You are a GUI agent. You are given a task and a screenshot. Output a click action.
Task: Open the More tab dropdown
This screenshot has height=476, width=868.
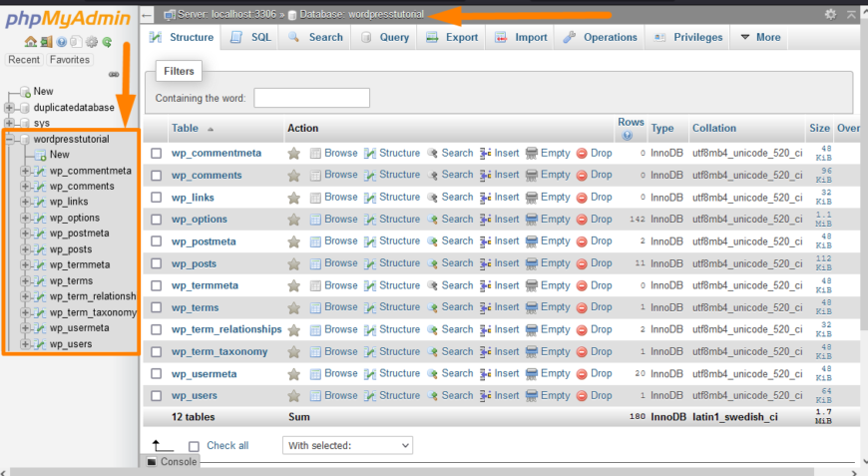pyautogui.click(x=758, y=37)
